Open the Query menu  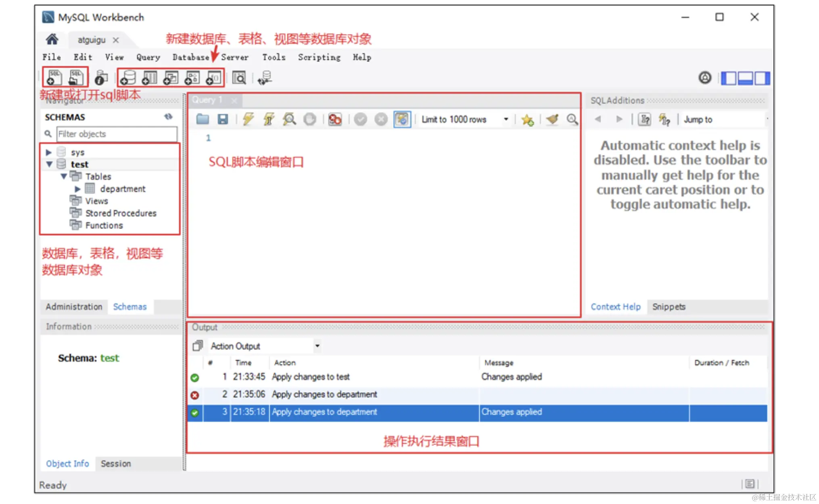[x=148, y=57]
